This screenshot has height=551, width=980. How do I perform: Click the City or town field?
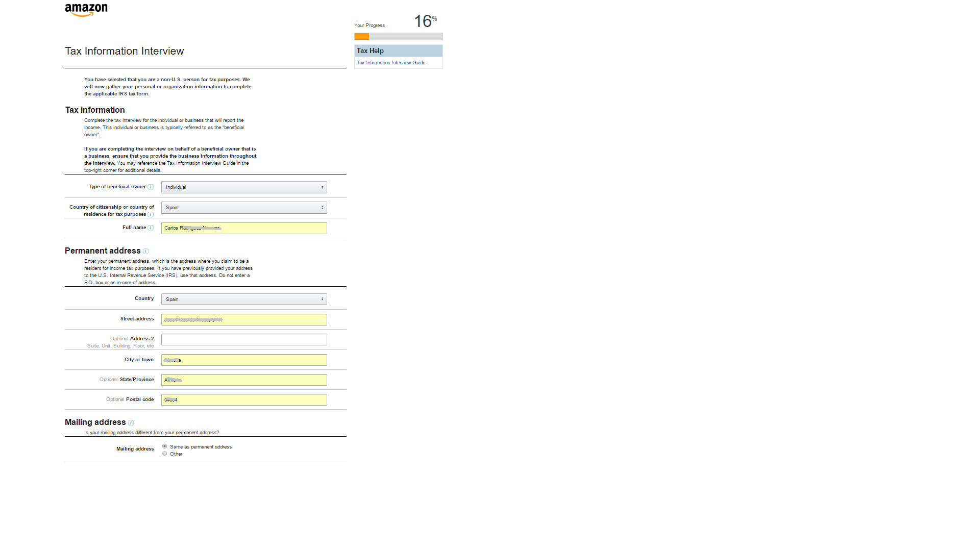tap(244, 360)
